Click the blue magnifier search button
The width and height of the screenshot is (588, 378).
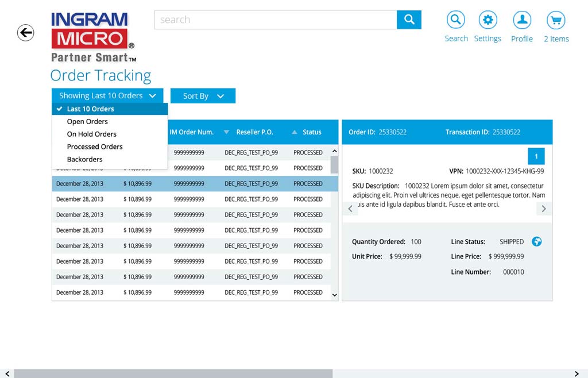[409, 20]
